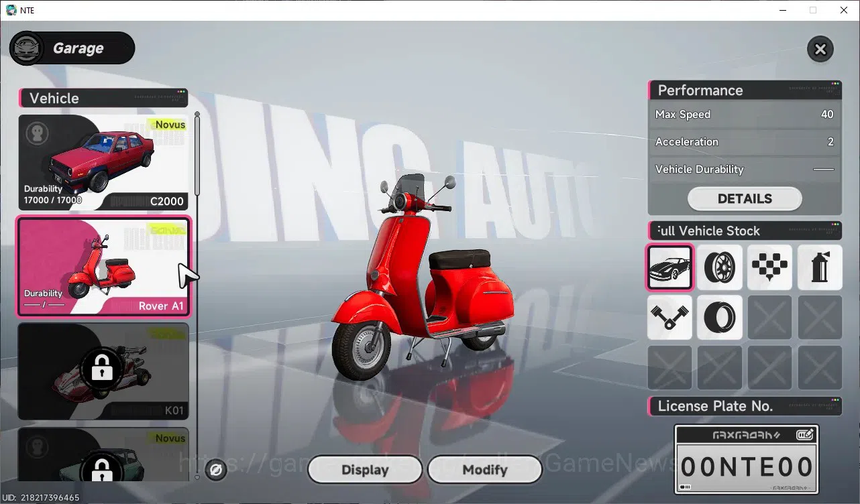Screen dimensions: 860x504
Task: Select the locked K01 kart card
Action: [103, 371]
